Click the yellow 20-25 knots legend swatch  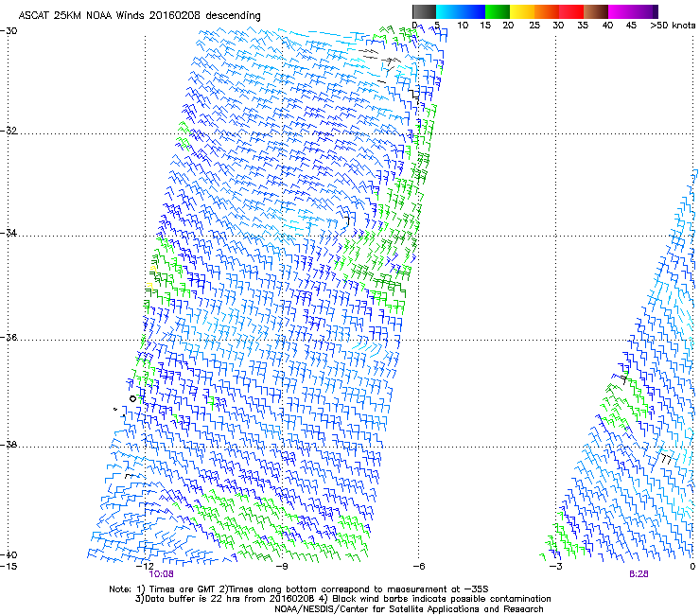(x=522, y=11)
